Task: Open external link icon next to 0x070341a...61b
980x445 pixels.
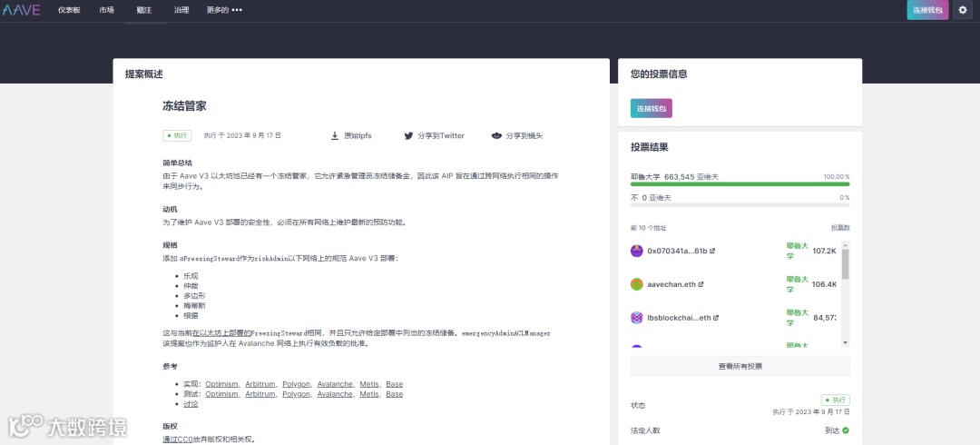Action: (x=712, y=251)
